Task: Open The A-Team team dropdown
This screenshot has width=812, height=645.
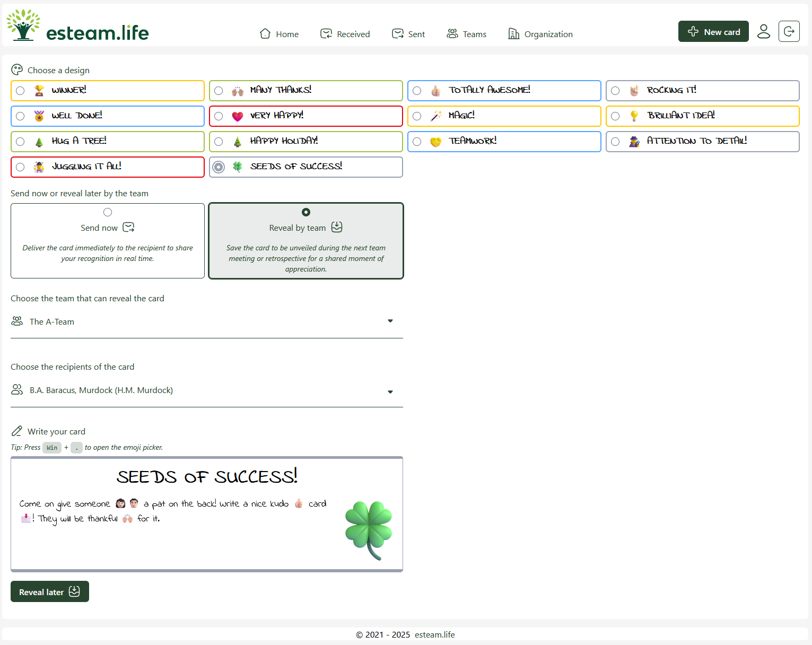Action: (x=390, y=321)
